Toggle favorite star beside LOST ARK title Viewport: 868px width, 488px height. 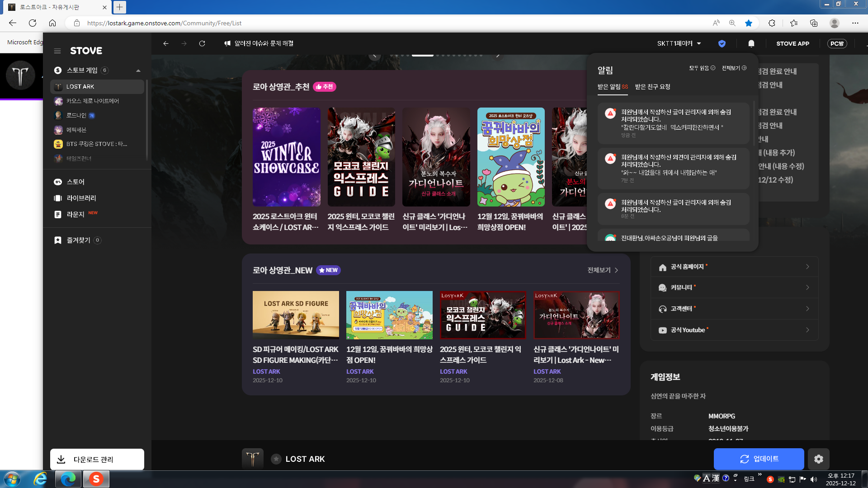(x=276, y=459)
